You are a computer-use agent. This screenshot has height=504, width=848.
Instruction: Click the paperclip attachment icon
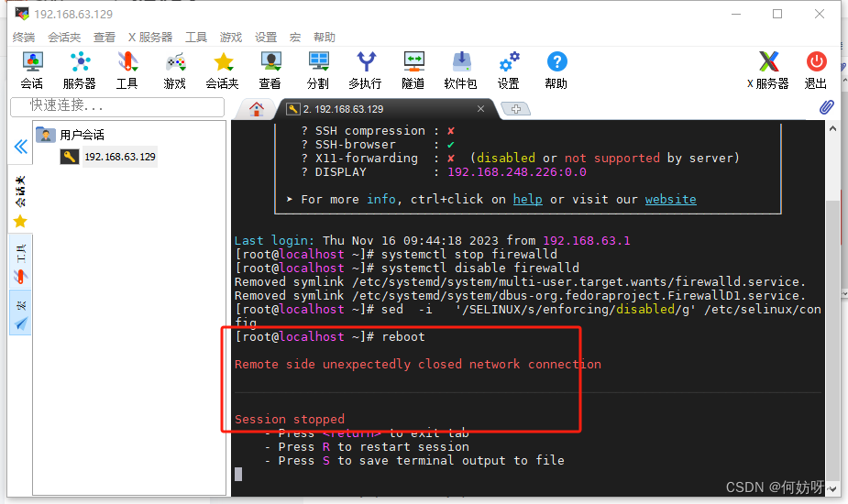(826, 107)
